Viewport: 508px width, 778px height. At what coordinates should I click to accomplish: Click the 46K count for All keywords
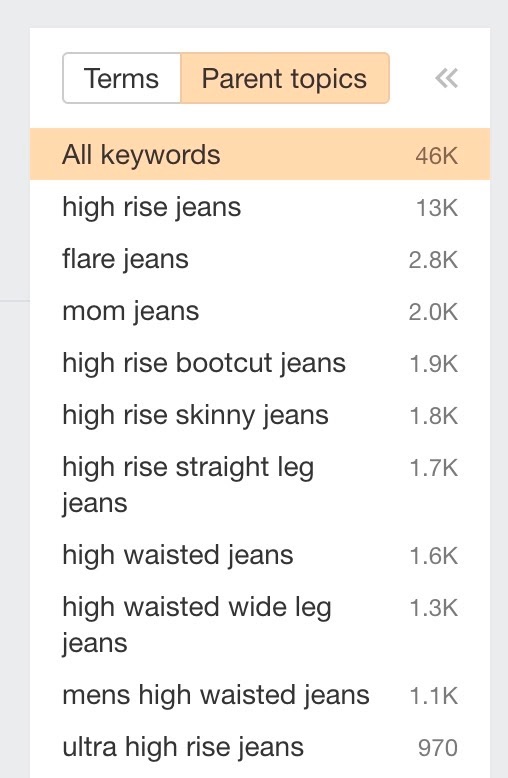437,156
